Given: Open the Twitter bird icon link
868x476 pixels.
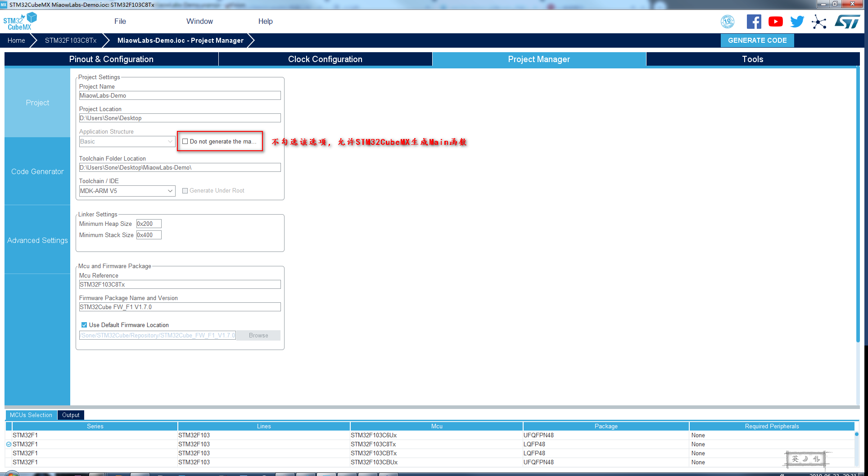Looking at the screenshot, I should (x=797, y=22).
